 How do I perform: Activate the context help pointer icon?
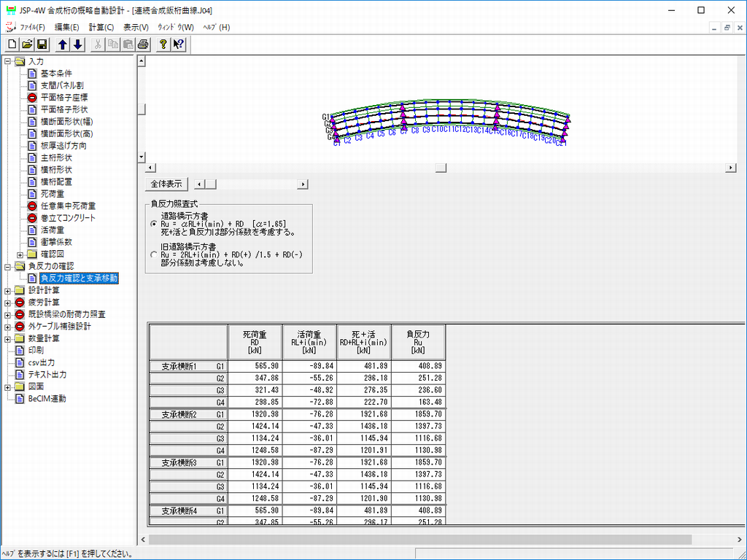[178, 44]
